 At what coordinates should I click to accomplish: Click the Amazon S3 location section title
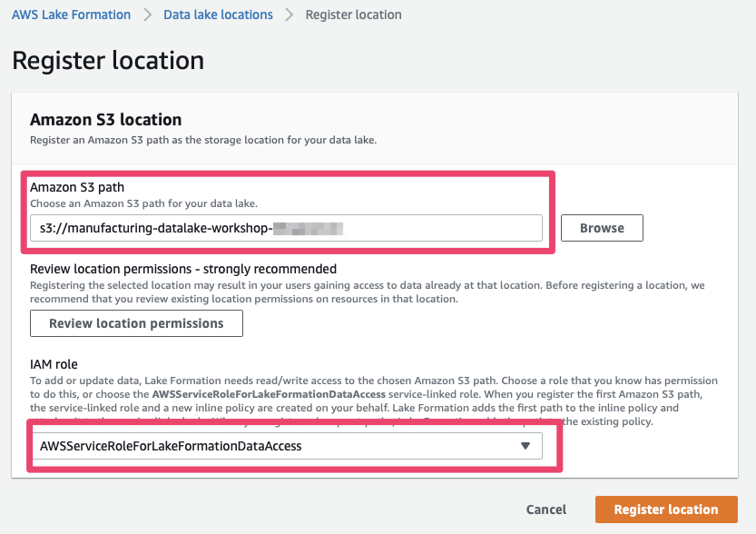106,120
